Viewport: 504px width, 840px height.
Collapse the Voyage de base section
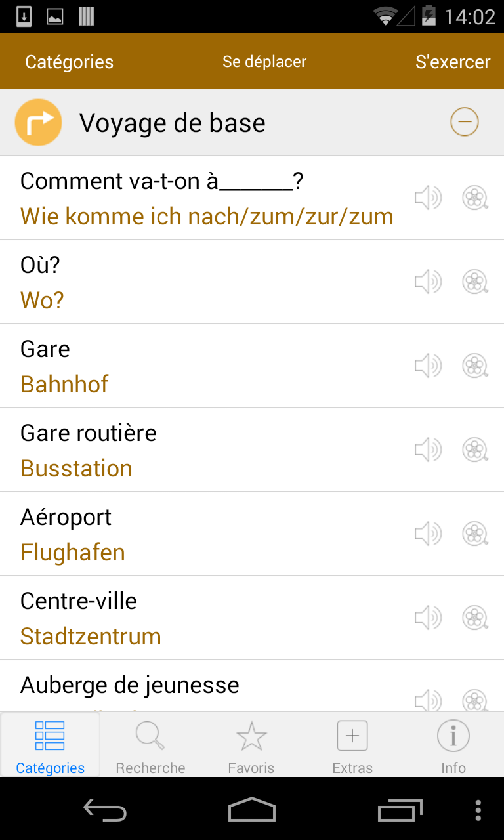(x=465, y=122)
